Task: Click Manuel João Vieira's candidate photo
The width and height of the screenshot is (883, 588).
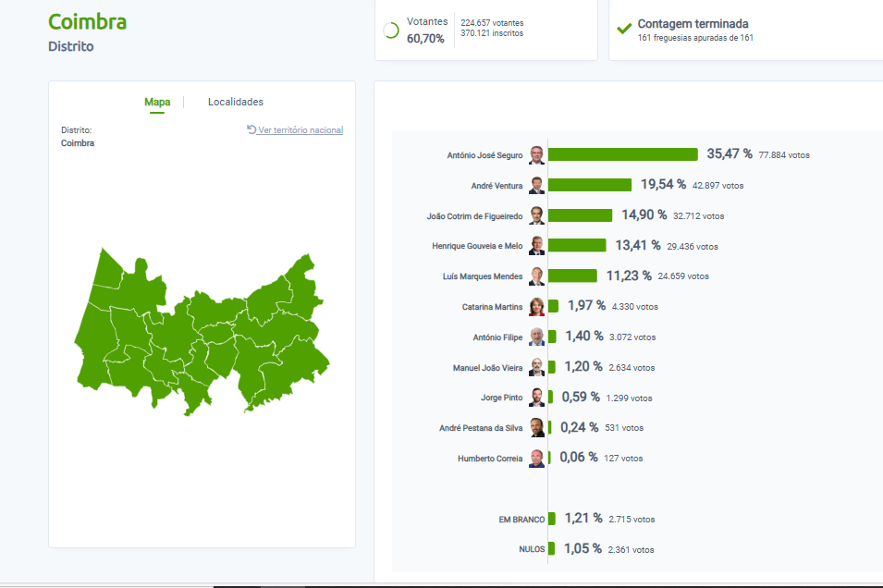Action: [536, 368]
